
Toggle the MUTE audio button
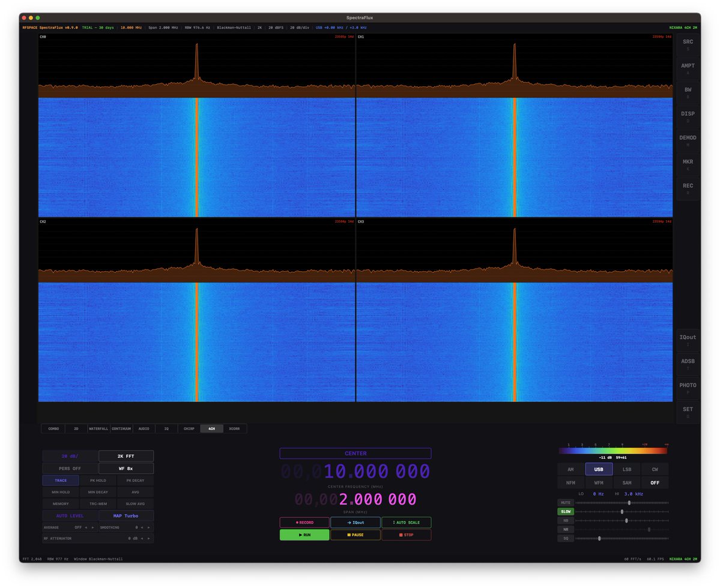(x=566, y=503)
